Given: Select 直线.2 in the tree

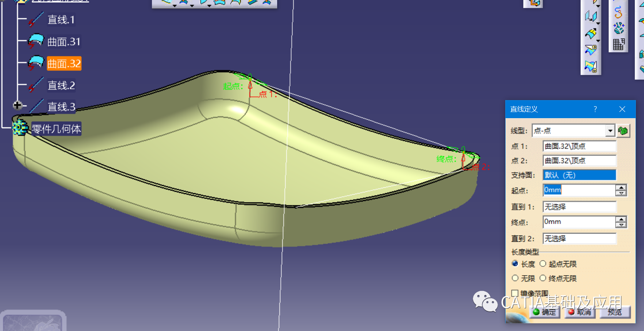Looking at the screenshot, I should click(x=61, y=85).
